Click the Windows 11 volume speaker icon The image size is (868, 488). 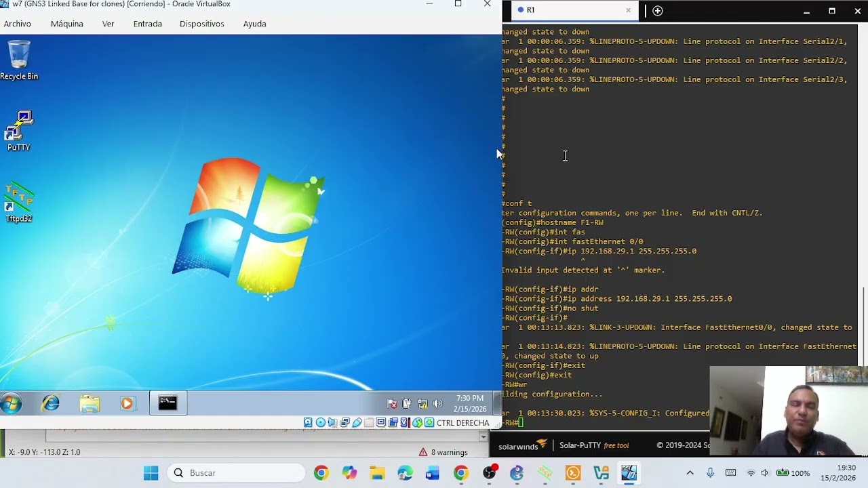[765, 472]
